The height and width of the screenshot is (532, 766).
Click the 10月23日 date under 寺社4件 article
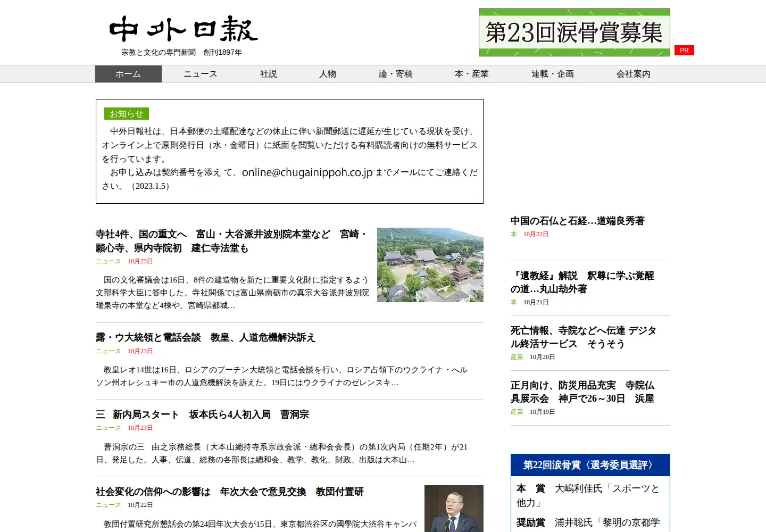click(140, 261)
